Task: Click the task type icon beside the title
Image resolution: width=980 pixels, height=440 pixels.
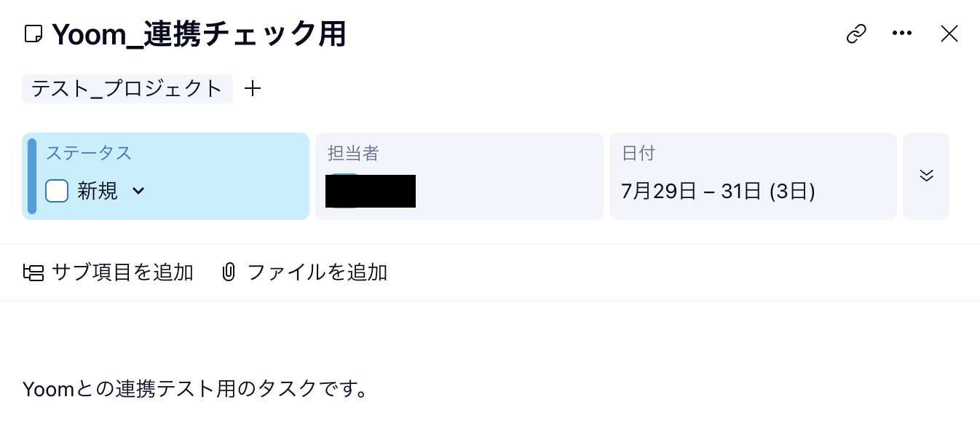Action: (33, 34)
